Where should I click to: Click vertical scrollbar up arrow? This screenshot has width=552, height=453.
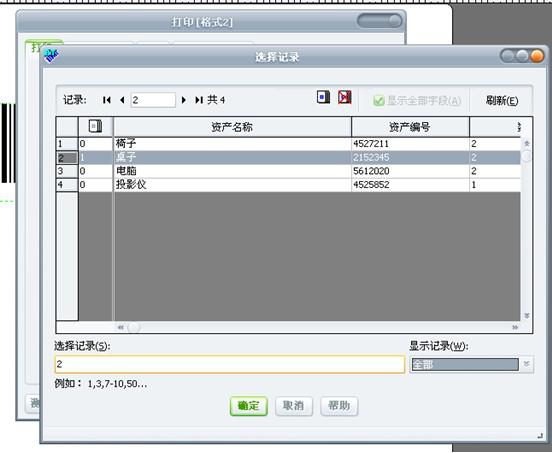(x=527, y=143)
